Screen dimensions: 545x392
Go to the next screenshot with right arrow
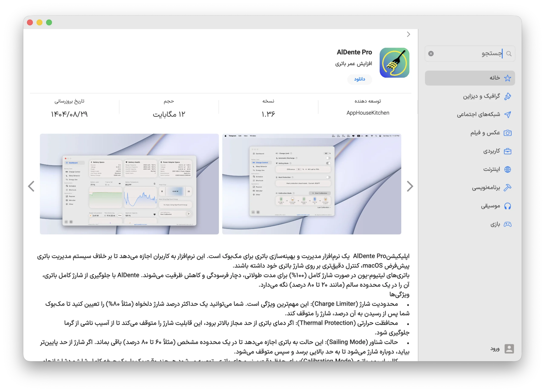point(410,186)
